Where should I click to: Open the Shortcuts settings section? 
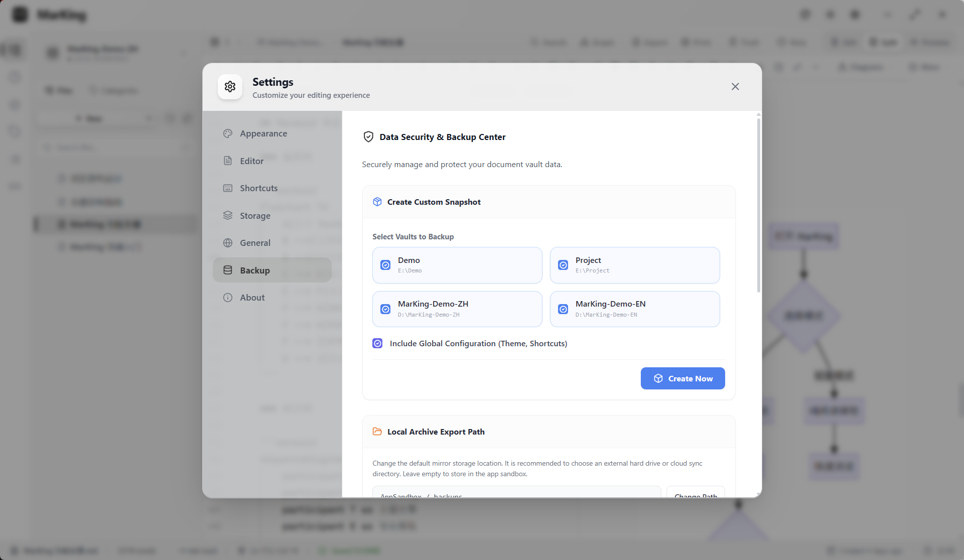[x=272, y=188]
